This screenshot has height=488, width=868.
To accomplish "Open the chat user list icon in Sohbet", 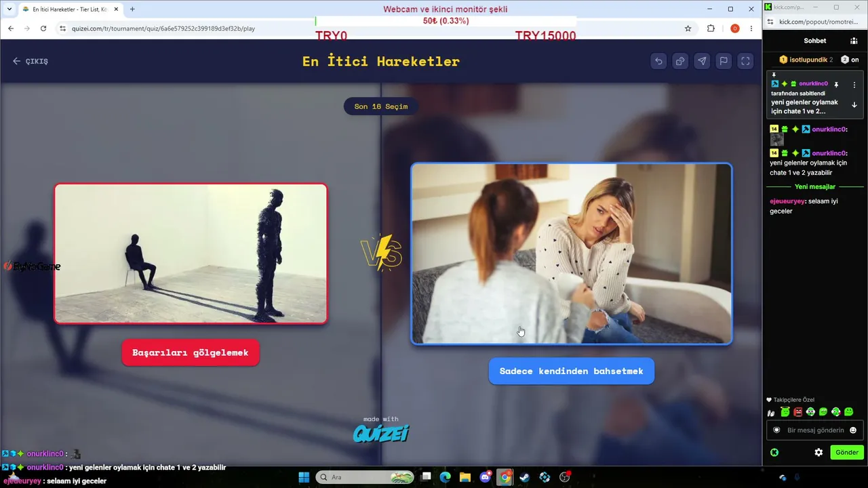I will (854, 41).
